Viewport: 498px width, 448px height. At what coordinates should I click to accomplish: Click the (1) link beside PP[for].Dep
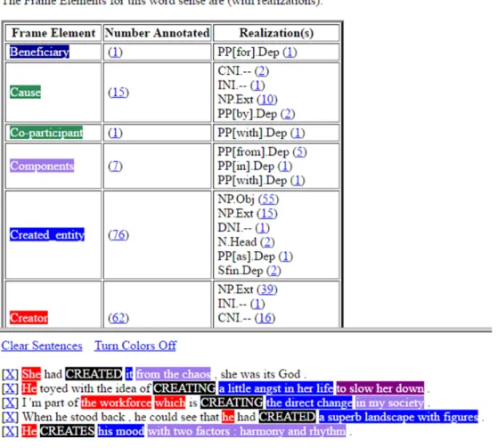point(290,52)
